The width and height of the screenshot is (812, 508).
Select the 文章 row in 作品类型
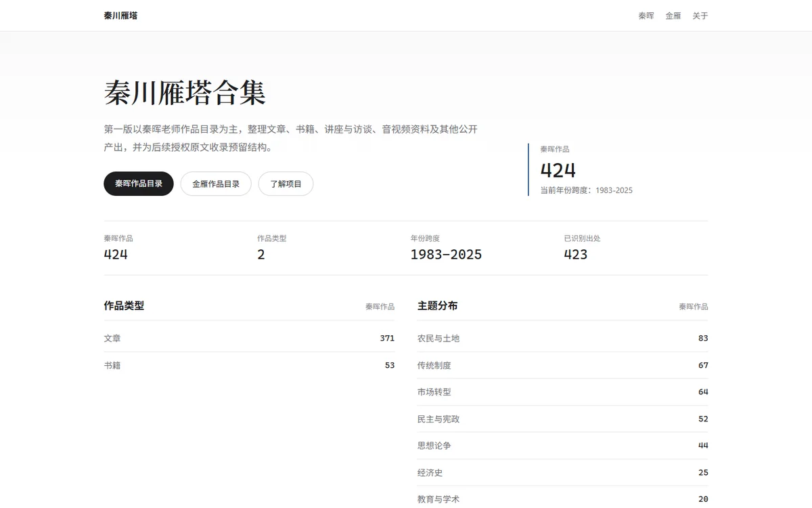pyautogui.click(x=249, y=338)
